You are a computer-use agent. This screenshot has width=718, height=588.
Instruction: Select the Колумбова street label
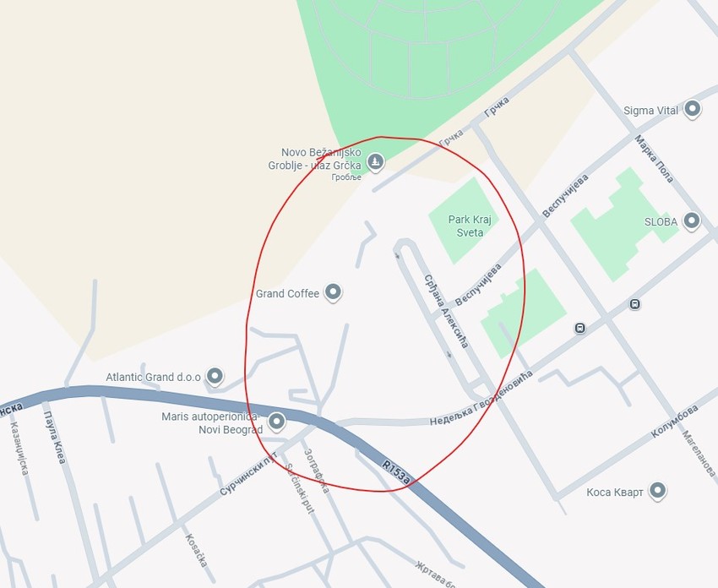[x=675, y=421]
